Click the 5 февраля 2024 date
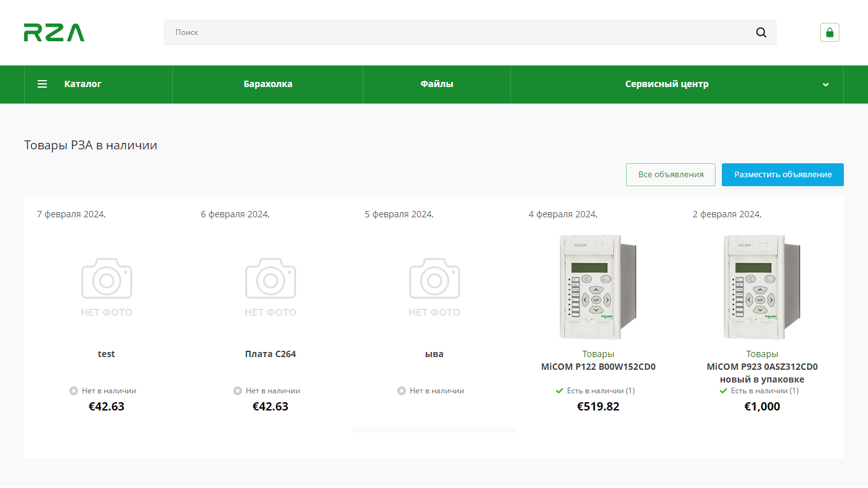Viewport: 868px width, 488px height. point(399,214)
